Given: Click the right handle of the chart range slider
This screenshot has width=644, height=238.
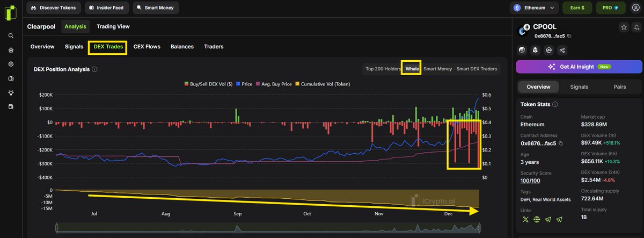Looking at the screenshot, I should tap(480, 228).
